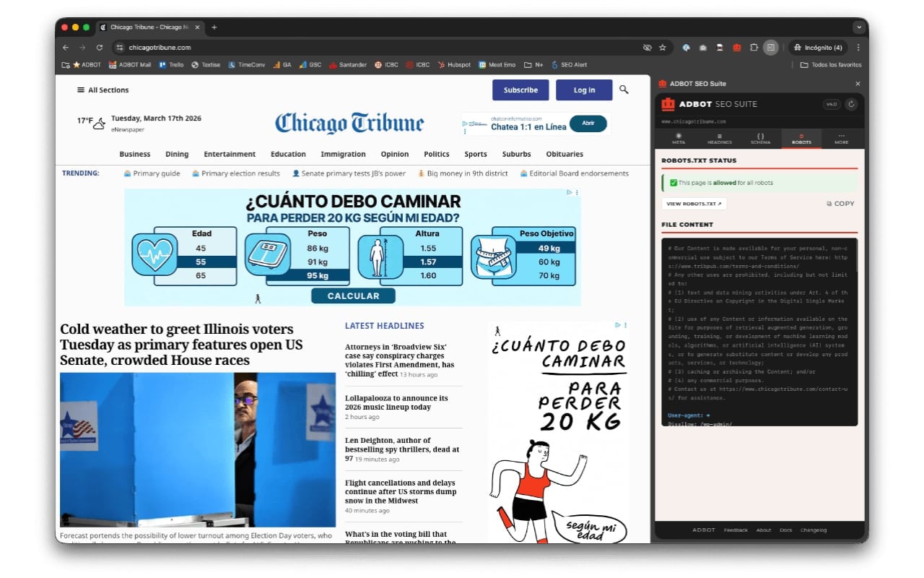Open the Politics section

coord(437,154)
